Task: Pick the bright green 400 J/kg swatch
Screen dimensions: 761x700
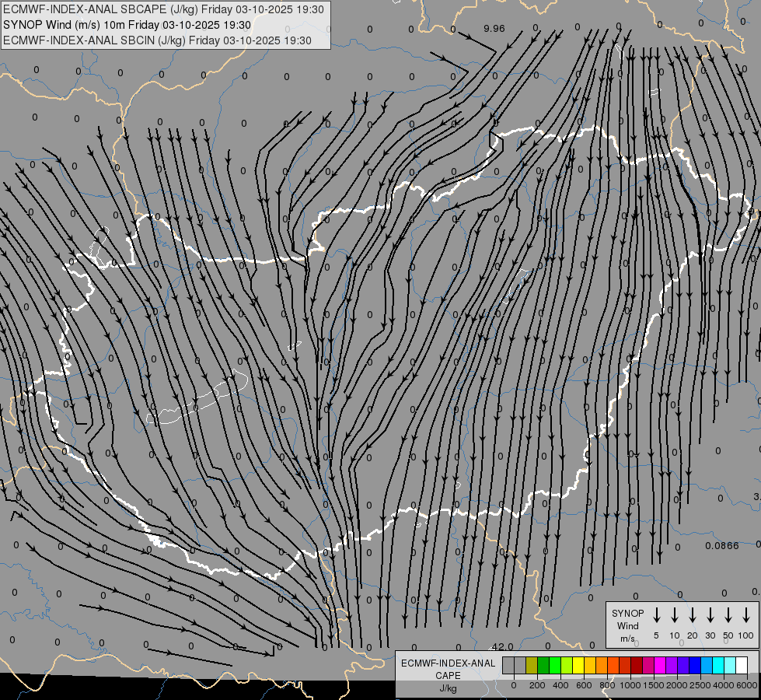Action: click(555, 665)
